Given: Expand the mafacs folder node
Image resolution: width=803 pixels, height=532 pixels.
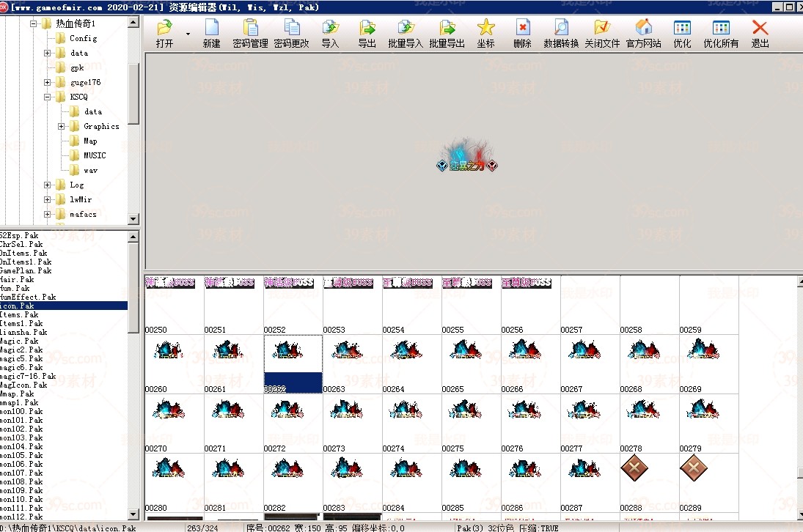Looking at the screenshot, I should 47,214.
